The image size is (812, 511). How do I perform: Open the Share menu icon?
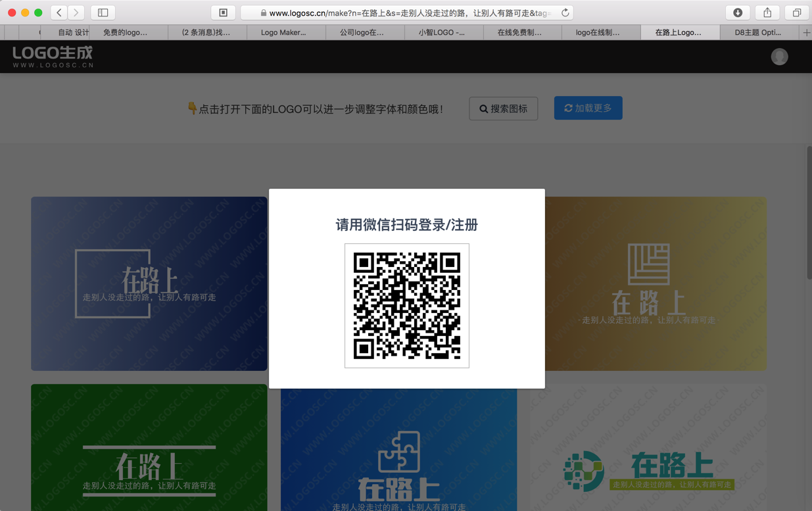click(x=767, y=12)
